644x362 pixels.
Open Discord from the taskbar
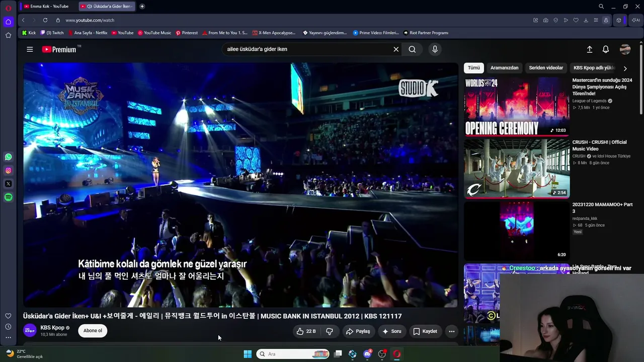[x=367, y=354]
